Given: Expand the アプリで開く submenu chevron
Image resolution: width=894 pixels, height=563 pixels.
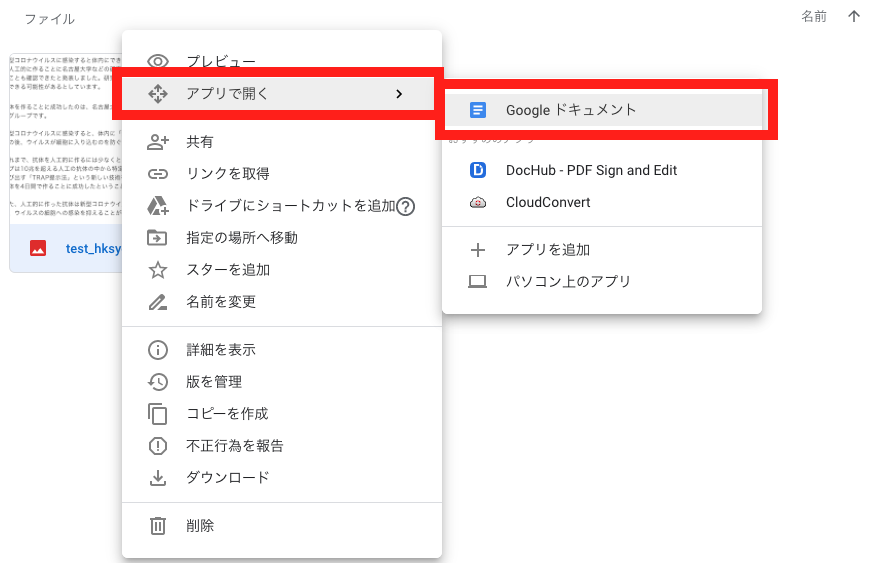Looking at the screenshot, I should [399, 94].
